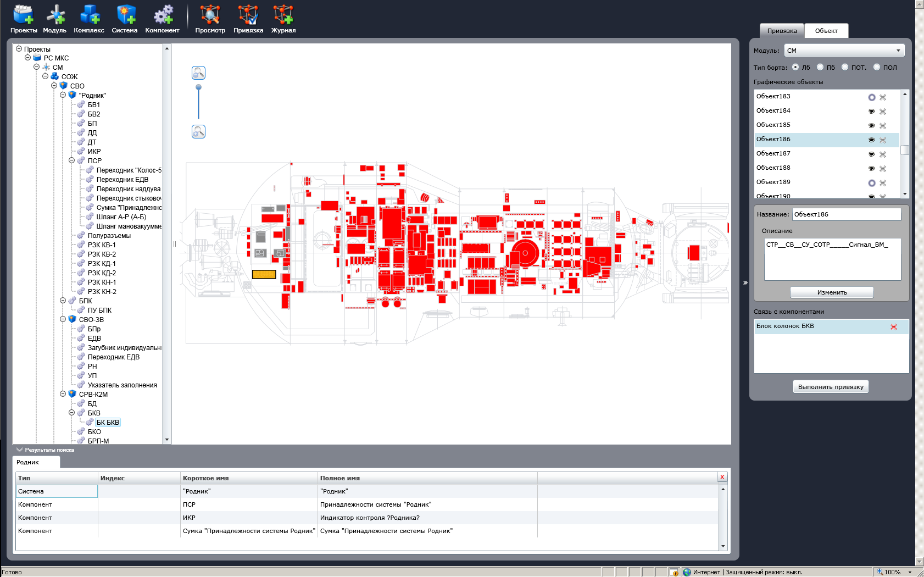The width and height of the screenshot is (924, 577).
Task: Click the collapse arrows beside right panel
Action: tap(745, 282)
